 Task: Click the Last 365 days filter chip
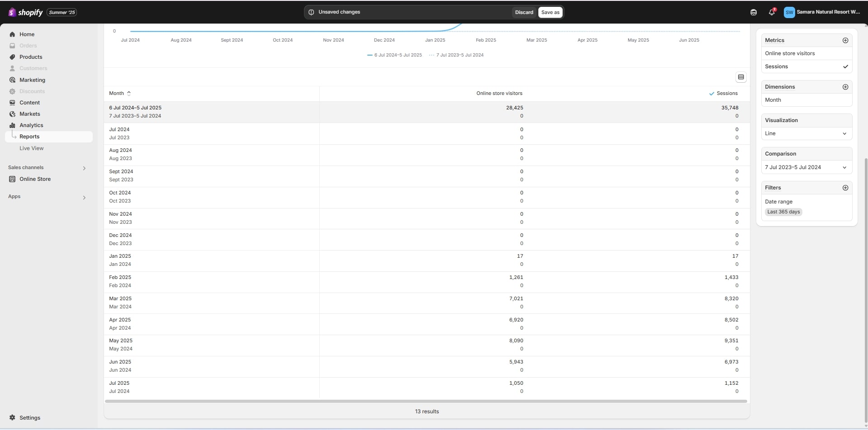783,212
